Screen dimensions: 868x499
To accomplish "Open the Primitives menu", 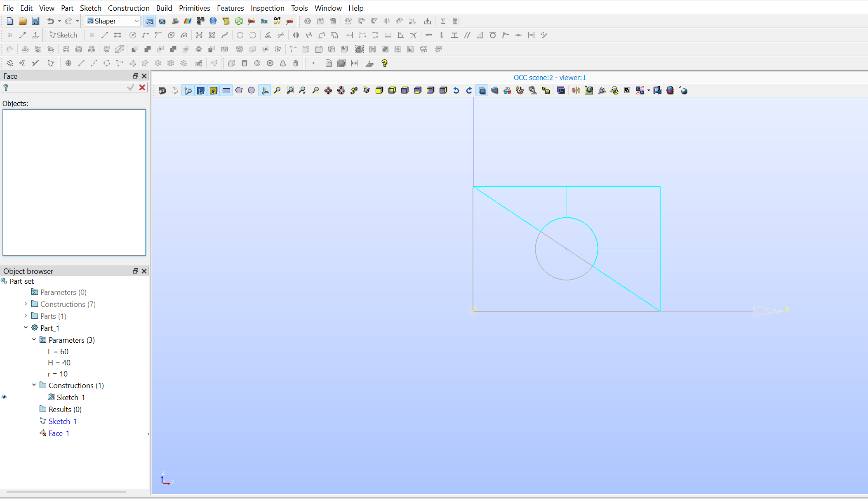I will click(195, 8).
